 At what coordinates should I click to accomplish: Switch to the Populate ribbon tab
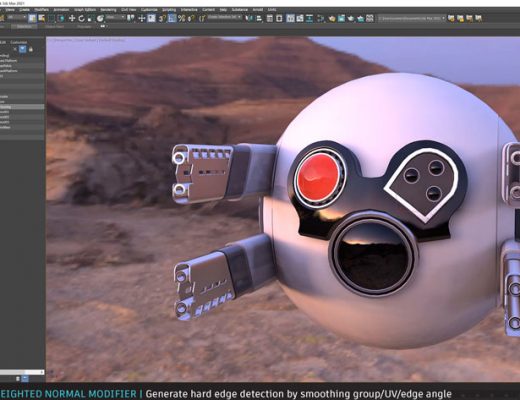point(84,26)
